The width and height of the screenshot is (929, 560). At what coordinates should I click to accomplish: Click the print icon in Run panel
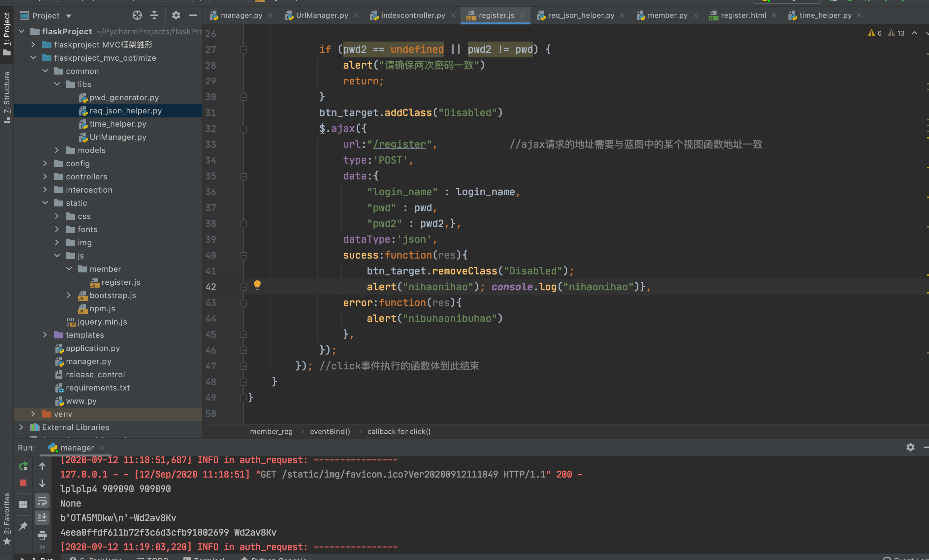(42, 535)
